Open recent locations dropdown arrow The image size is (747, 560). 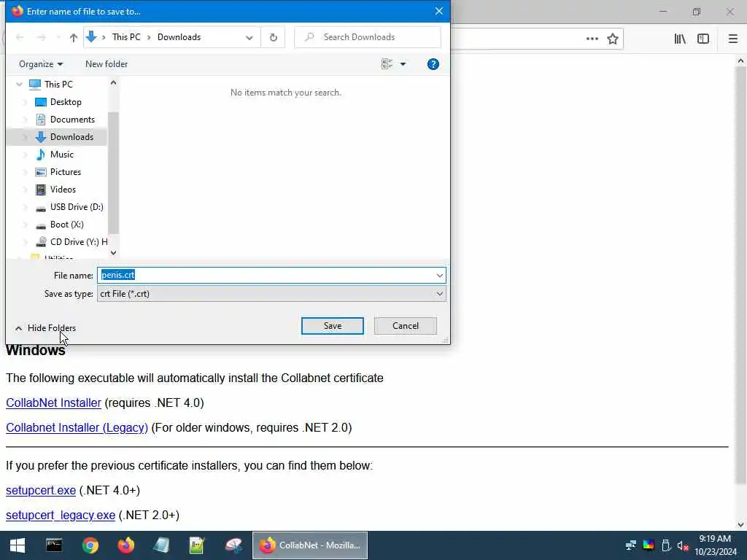tap(58, 37)
